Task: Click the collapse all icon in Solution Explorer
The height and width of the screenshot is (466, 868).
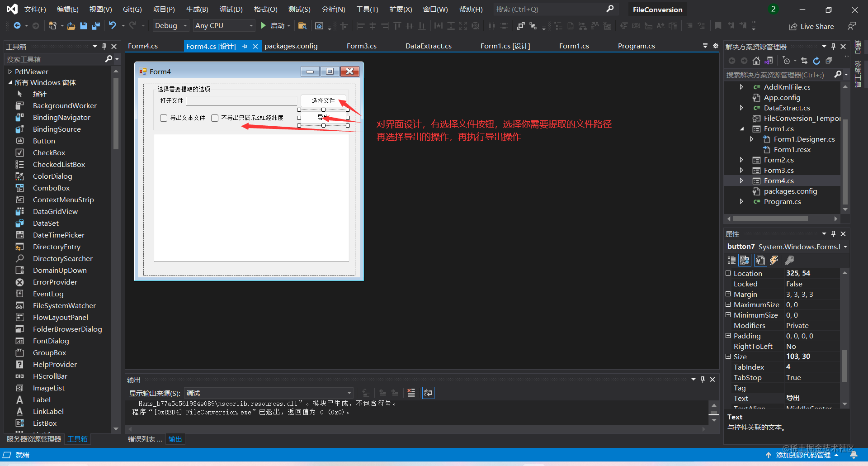Action: (829, 61)
